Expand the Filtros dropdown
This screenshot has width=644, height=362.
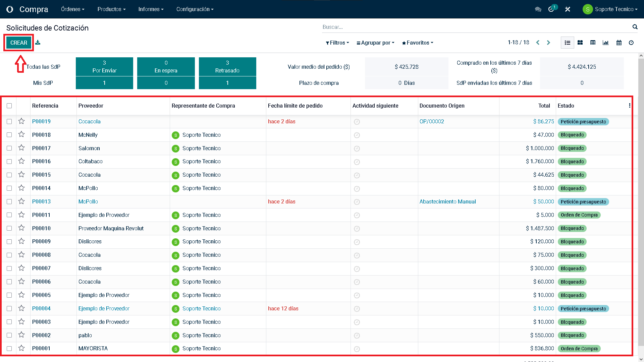pyautogui.click(x=337, y=43)
